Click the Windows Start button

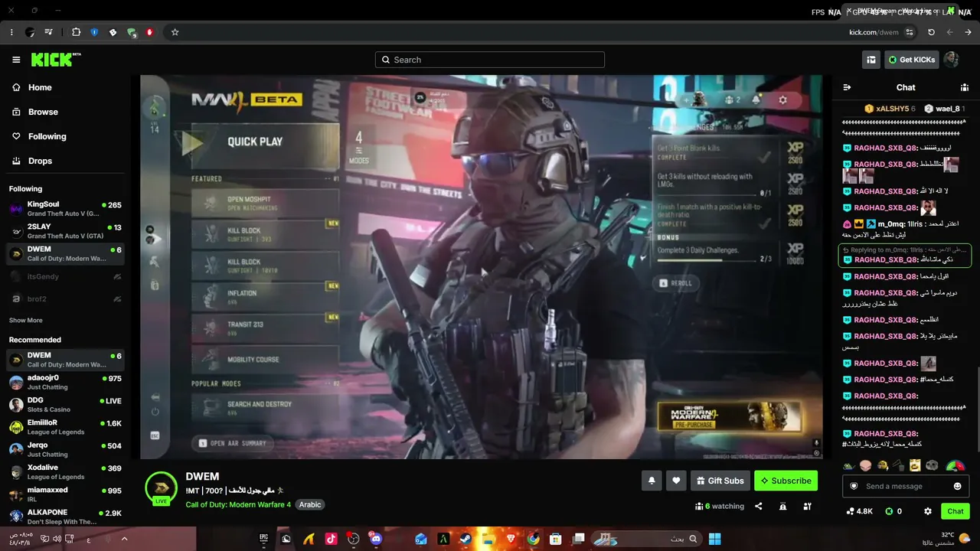coord(714,539)
